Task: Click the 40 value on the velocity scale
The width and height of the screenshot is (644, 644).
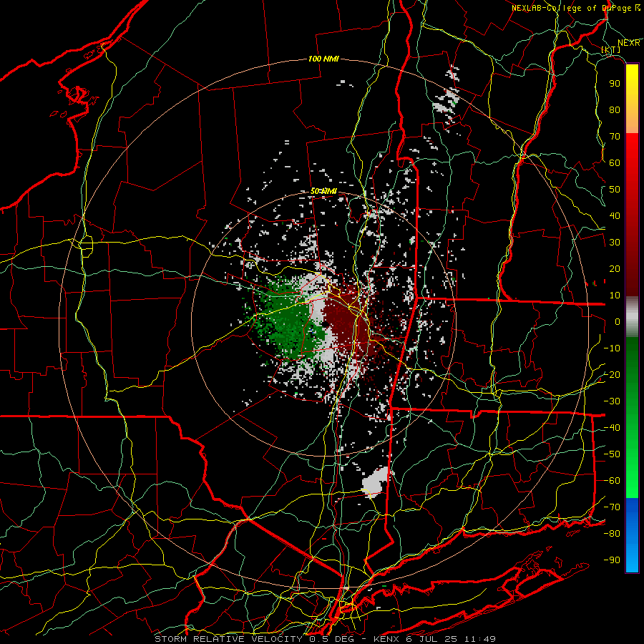Action: [615, 215]
